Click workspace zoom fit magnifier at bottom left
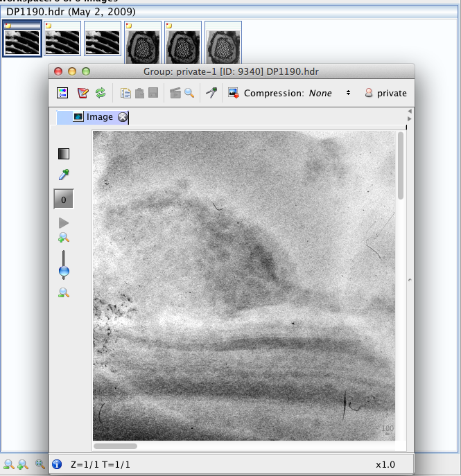The height and width of the screenshot is (476, 461). pyautogui.click(x=40, y=464)
